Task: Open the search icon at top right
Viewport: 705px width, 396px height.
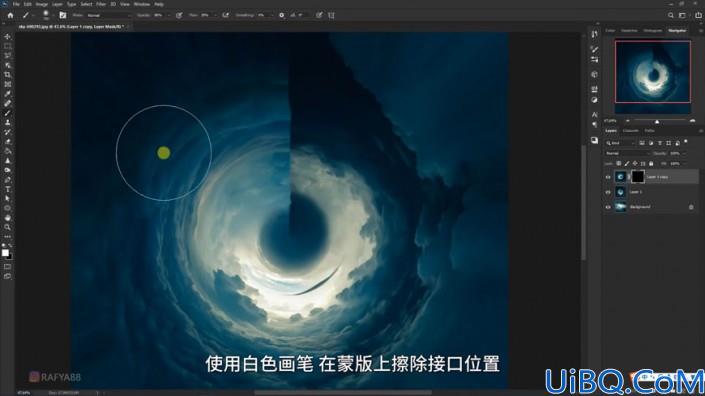Action: pyautogui.click(x=670, y=15)
